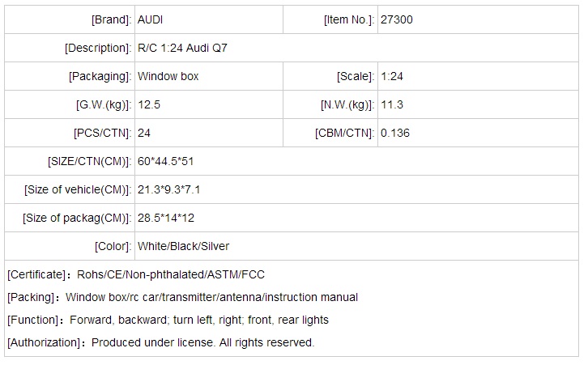Click the Function description line
Viewport: 588px width, 365px height.
click(168, 320)
